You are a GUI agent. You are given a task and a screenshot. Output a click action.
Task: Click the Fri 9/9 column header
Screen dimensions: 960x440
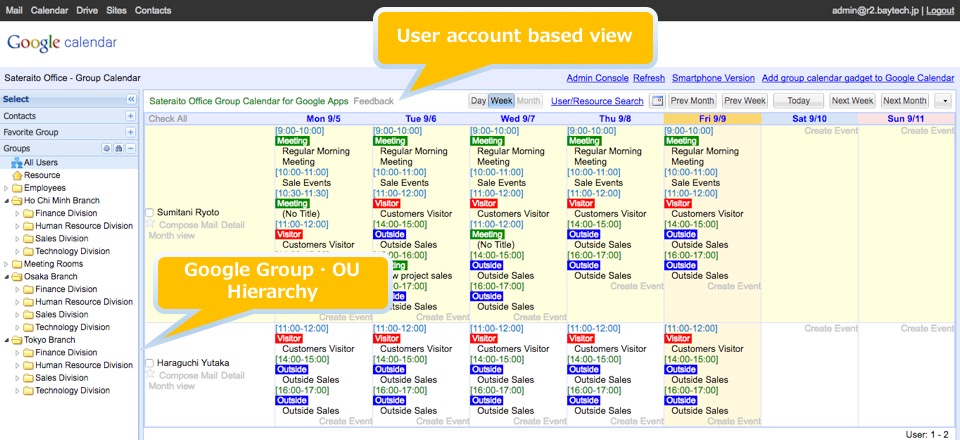712,119
